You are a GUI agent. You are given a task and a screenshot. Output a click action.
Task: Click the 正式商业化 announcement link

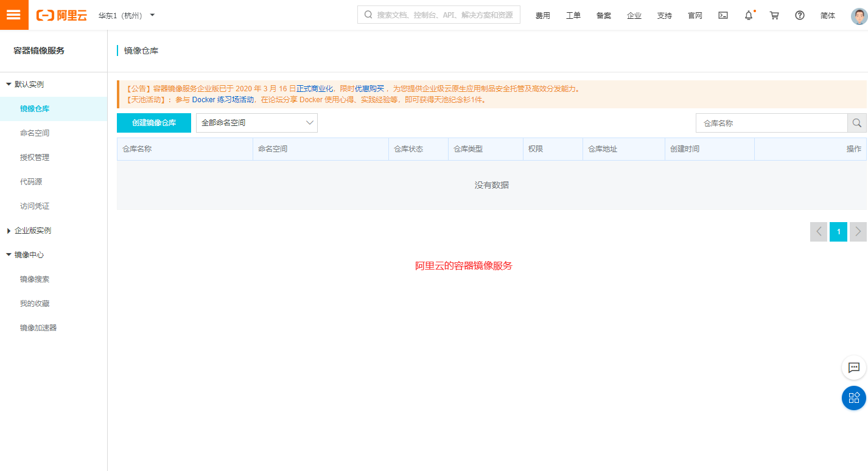tap(315, 89)
